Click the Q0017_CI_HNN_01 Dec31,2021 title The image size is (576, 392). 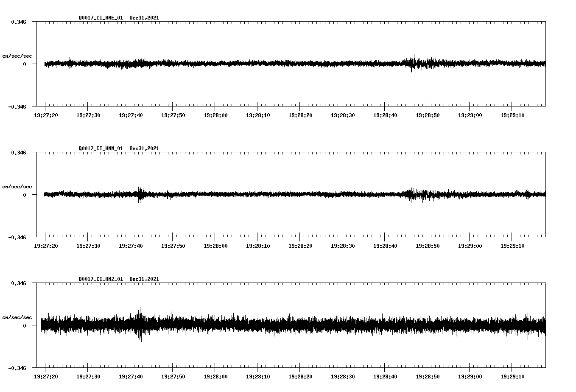click(119, 148)
